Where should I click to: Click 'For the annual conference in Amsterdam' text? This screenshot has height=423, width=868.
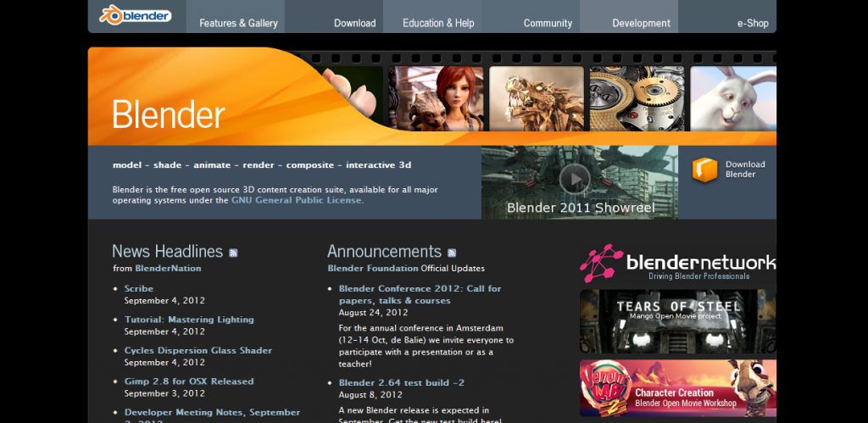click(x=421, y=328)
